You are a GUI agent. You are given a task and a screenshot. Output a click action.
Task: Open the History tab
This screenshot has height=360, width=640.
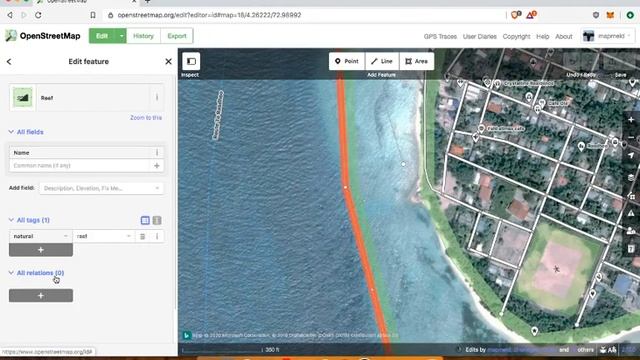click(143, 36)
